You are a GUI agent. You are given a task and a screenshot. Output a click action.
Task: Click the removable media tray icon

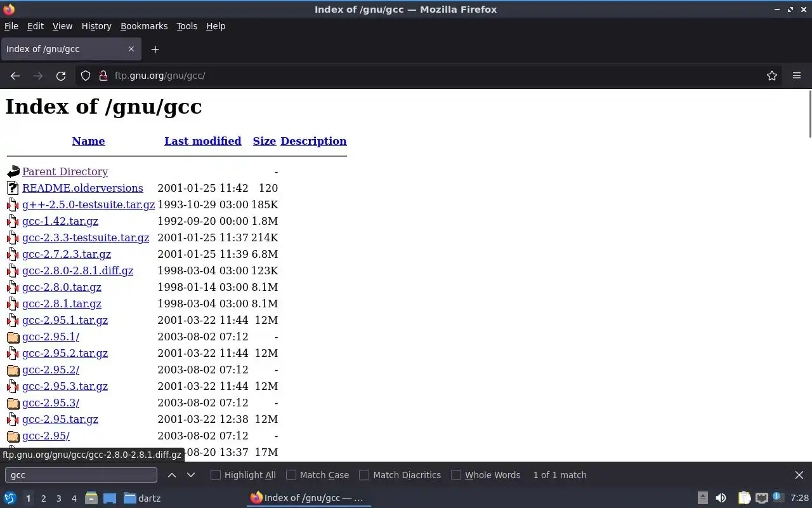tap(703, 498)
